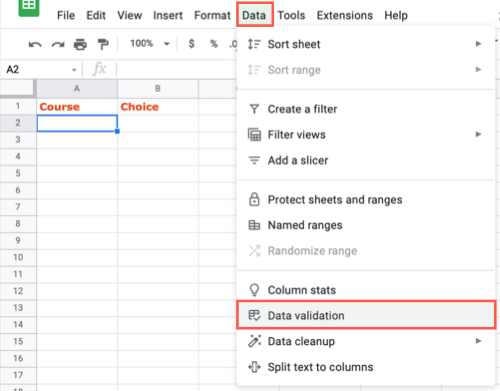This screenshot has height=391, width=500.
Task: Choose Add a slicer
Action: (x=366, y=160)
